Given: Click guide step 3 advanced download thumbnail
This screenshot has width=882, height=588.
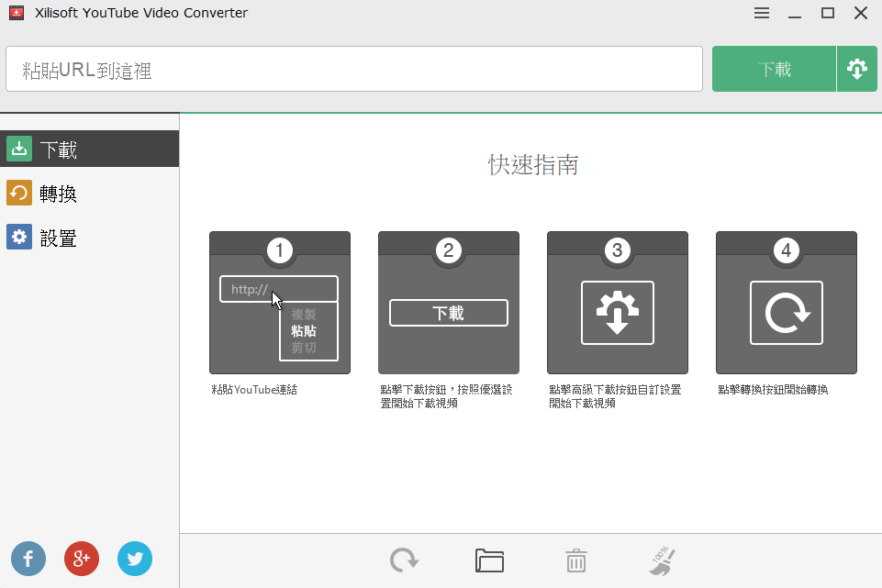Looking at the screenshot, I should tap(617, 303).
